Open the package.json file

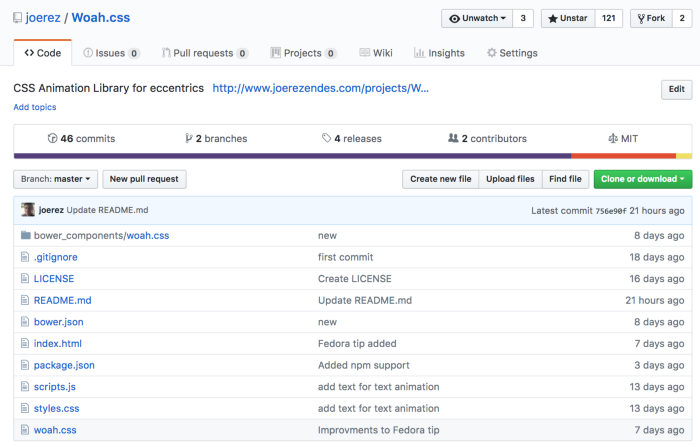(x=64, y=365)
